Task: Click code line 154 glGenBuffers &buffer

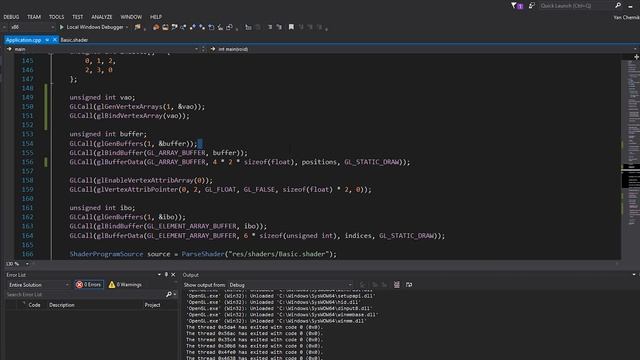Action: coord(133,143)
